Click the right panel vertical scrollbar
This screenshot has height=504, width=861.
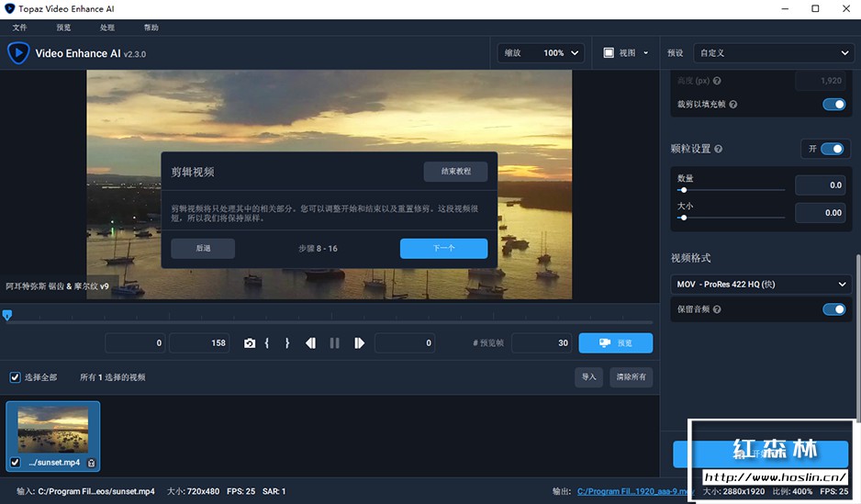[x=857, y=337]
